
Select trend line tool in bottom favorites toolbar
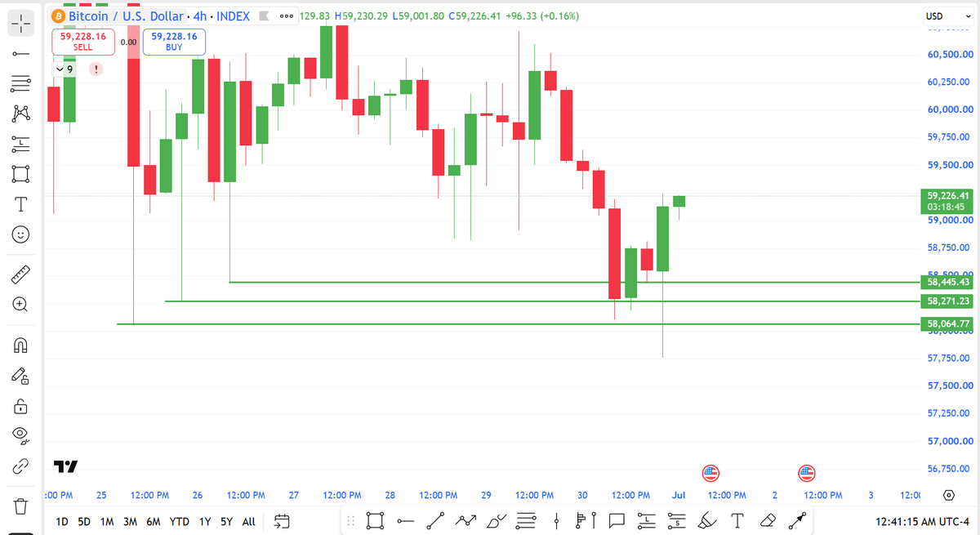coord(435,519)
